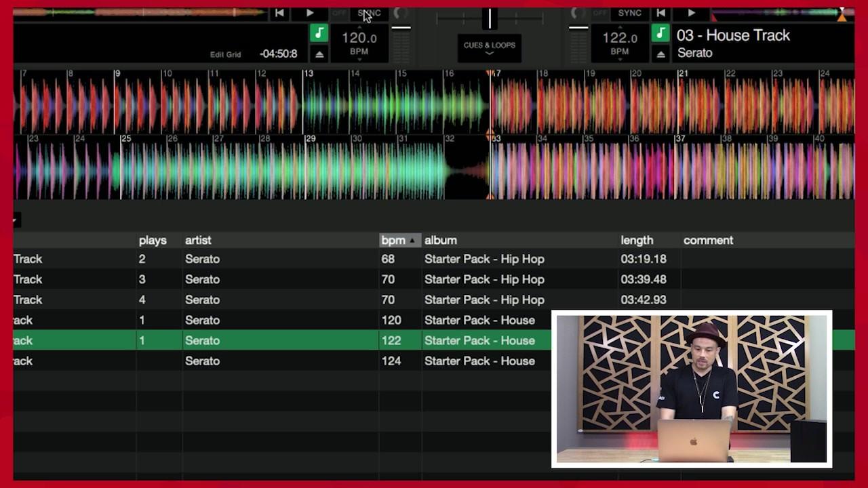
Task: Click Serato artist in the 124 bpm row
Action: pyautogui.click(x=202, y=361)
